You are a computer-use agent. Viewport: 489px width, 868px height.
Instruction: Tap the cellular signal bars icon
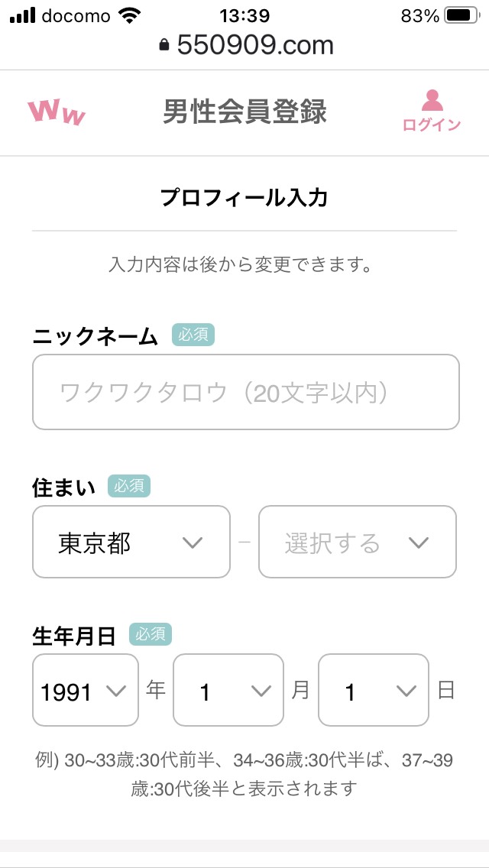tap(23, 16)
